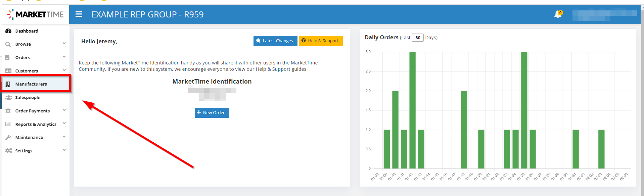This screenshot has width=644, height=196.
Task: Open the Manufacturers menu item
Action: pyautogui.click(x=36, y=84)
